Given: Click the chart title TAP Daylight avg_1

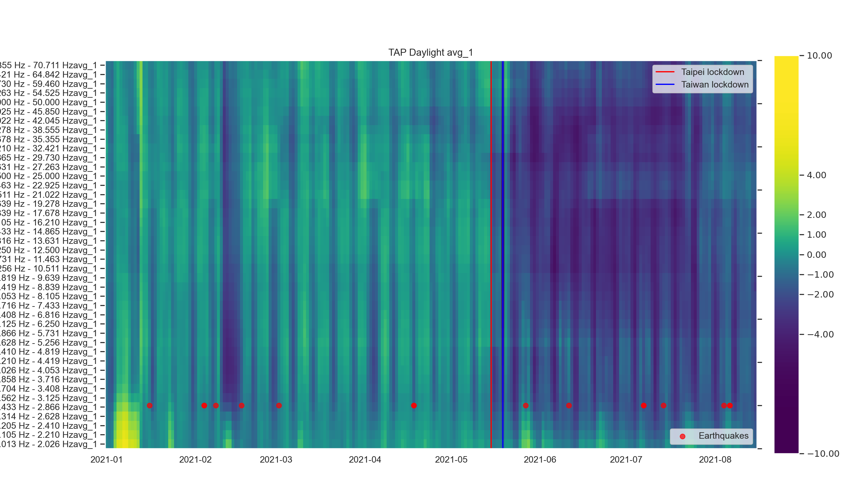Looking at the screenshot, I should (x=430, y=52).
